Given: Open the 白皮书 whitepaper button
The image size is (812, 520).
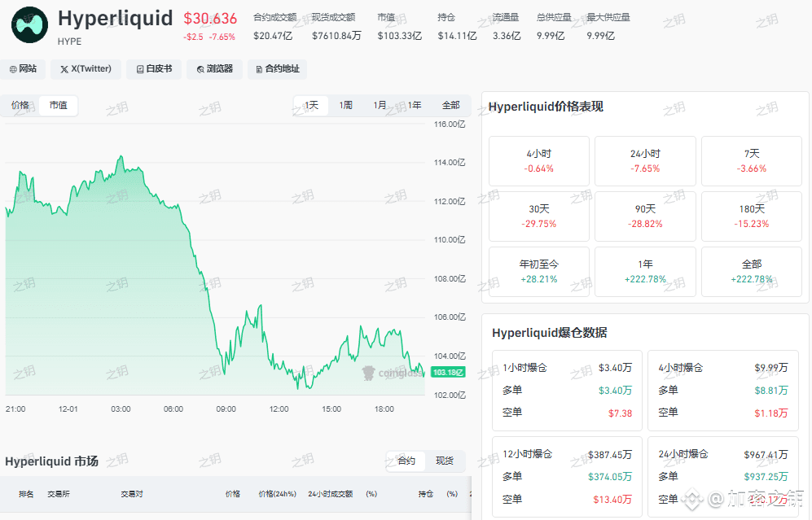Looking at the screenshot, I should click(x=154, y=69).
